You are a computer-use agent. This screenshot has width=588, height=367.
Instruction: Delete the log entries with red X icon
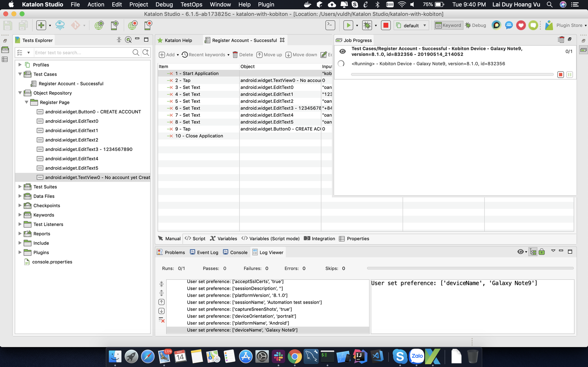click(x=161, y=320)
